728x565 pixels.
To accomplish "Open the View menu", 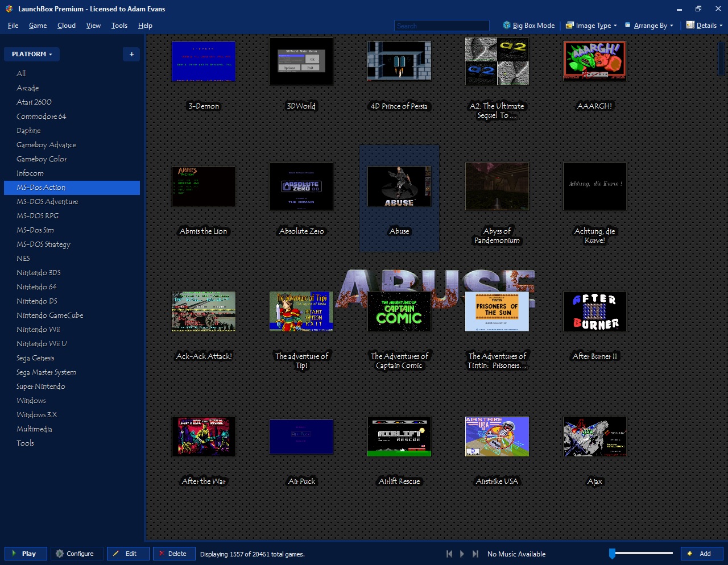I will click(93, 26).
